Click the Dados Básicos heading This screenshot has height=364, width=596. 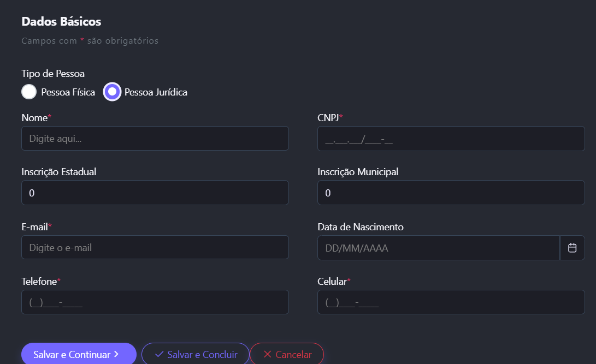[61, 22]
